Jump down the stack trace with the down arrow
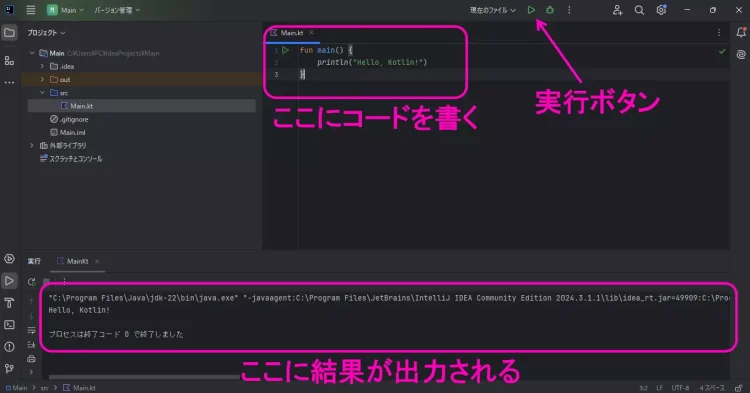 [x=32, y=316]
